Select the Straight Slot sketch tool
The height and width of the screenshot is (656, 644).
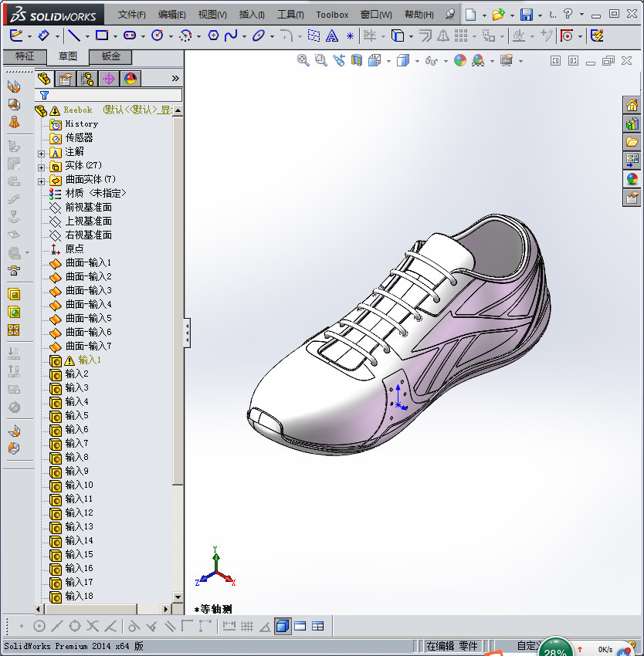coord(130,36)
